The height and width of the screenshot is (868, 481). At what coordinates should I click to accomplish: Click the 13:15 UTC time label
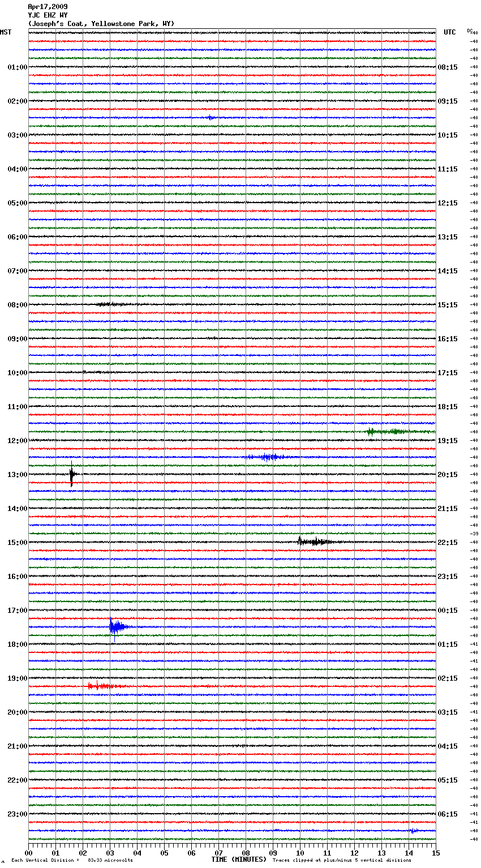[448, 237]
